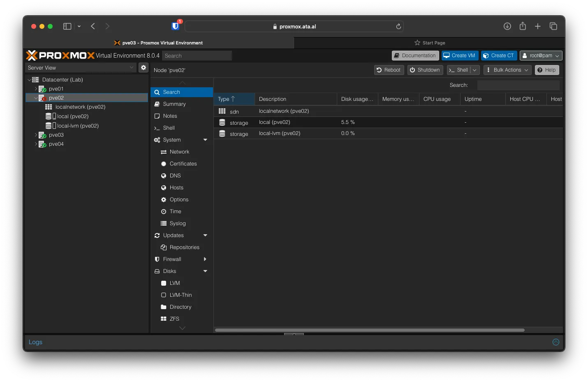
Task: Open the DNS menu item
Action: coord(182,176)
